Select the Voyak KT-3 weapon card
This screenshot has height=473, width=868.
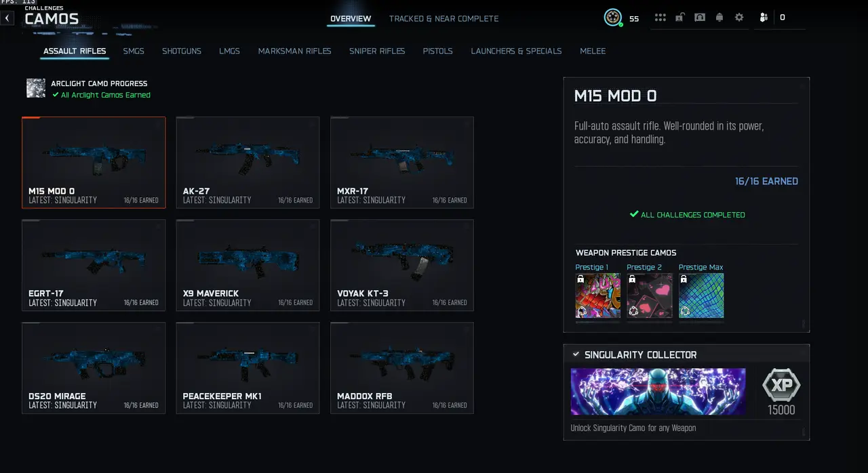(402, 265)
